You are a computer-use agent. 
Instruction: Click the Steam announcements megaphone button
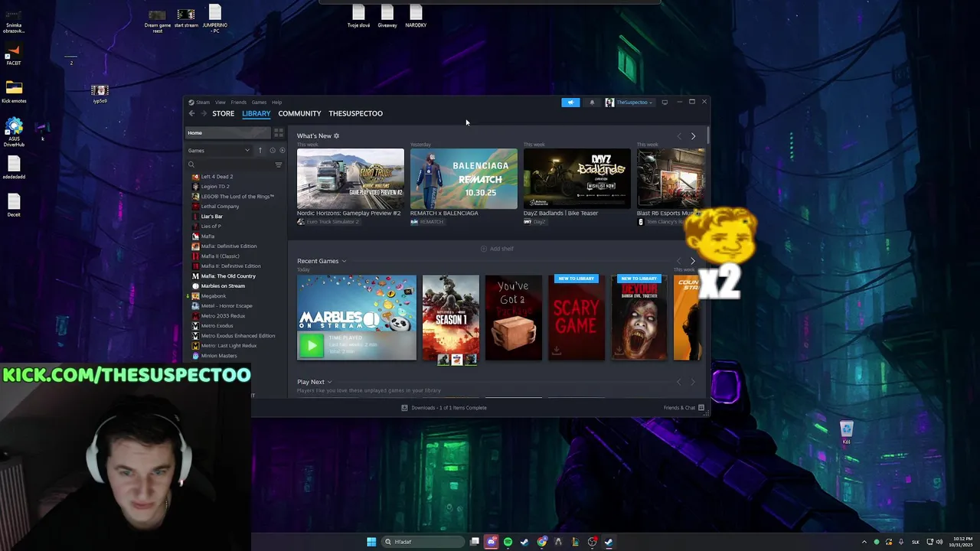pyautogui.click(x=570, y=102)
